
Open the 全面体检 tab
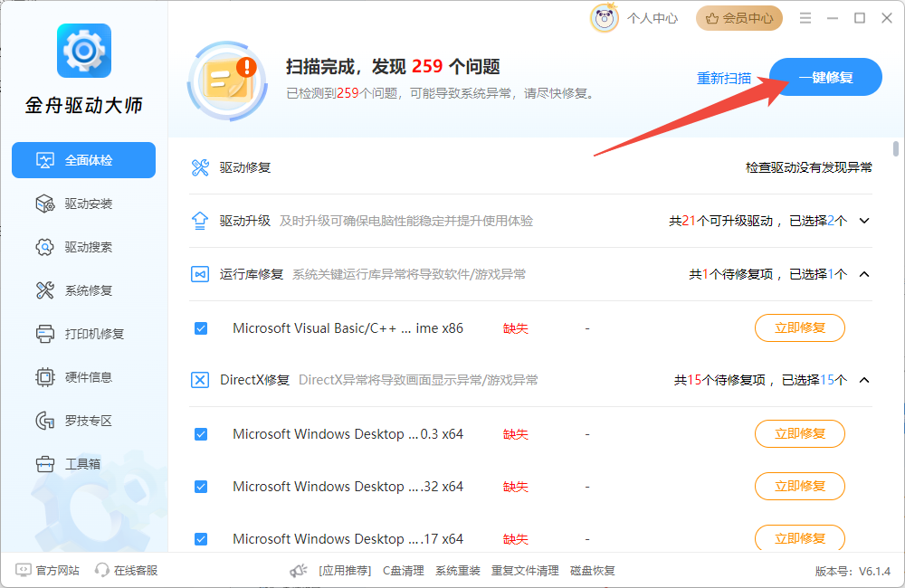click(83, 160)
